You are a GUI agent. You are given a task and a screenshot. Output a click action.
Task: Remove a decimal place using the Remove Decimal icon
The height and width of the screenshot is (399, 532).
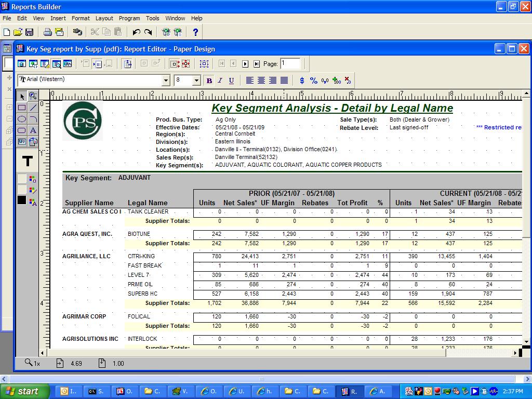coord(347,81)
